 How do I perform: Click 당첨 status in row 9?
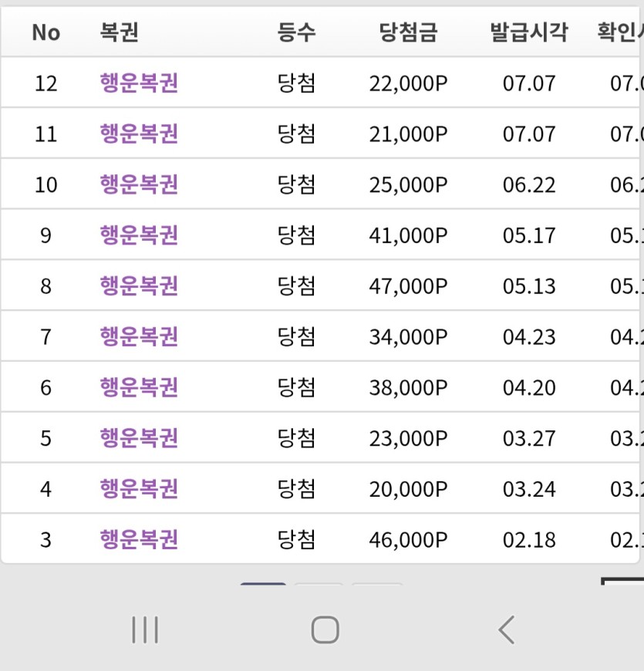pyautogui.click(x=296, y=235)
